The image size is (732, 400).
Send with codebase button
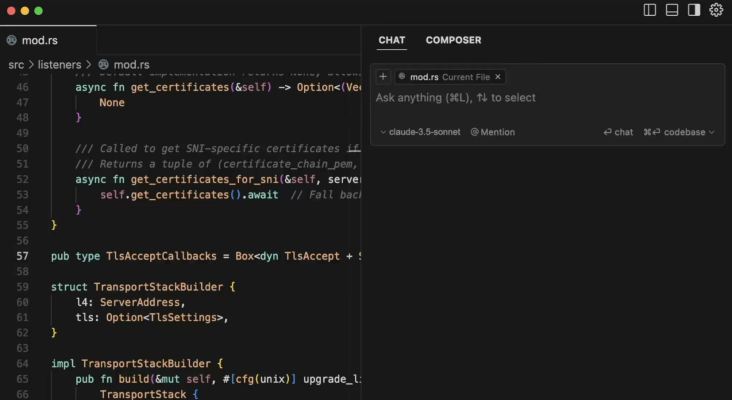(674, 132)
